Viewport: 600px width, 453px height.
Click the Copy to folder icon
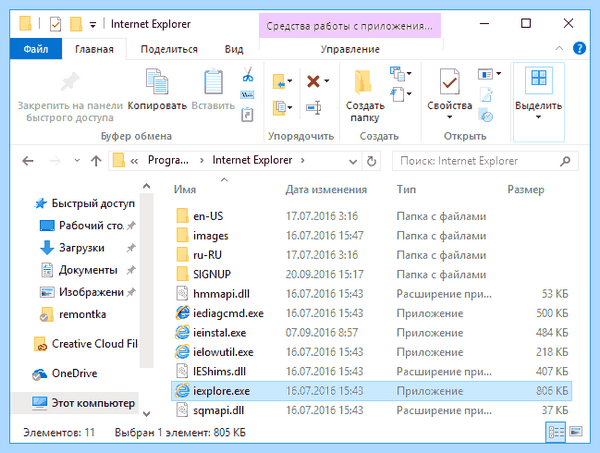click(279, 108)
